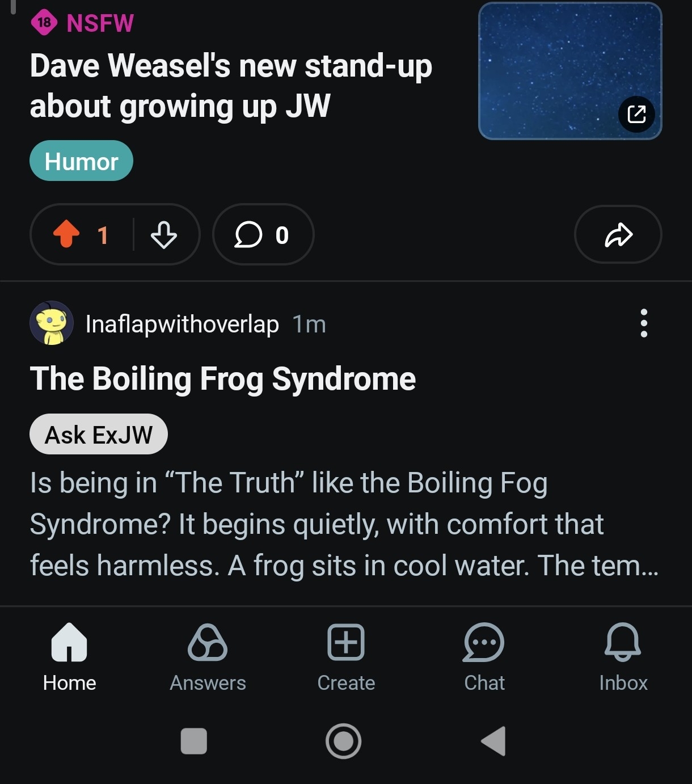Viewport: 692px width, 784px height.
Task: Tap the Ask ExJW flair tag
Action: pos(99,435)
